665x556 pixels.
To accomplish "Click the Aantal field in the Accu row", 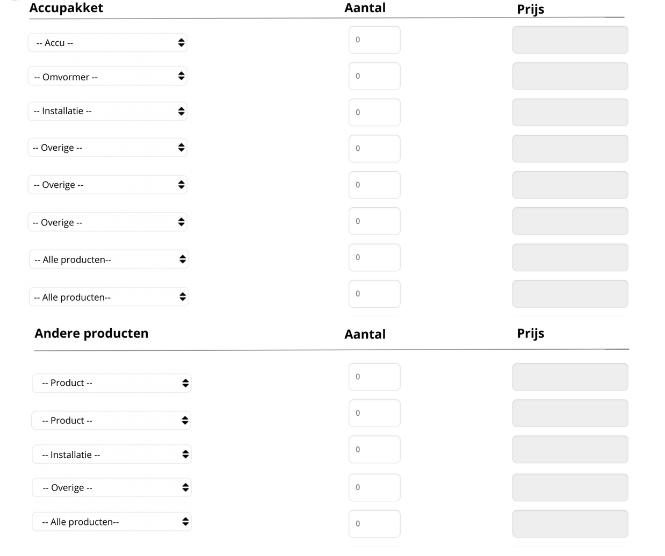I will click(x=374, y=40).
